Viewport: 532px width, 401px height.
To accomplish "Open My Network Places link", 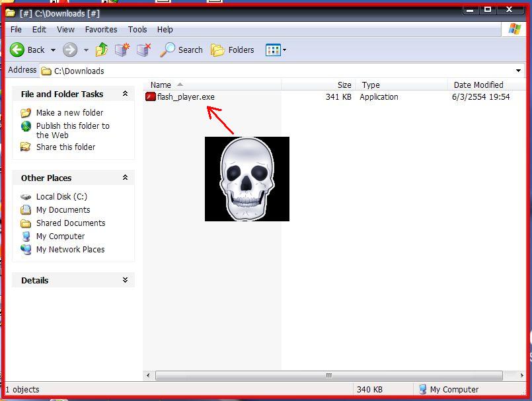I will tap(70, 249).
